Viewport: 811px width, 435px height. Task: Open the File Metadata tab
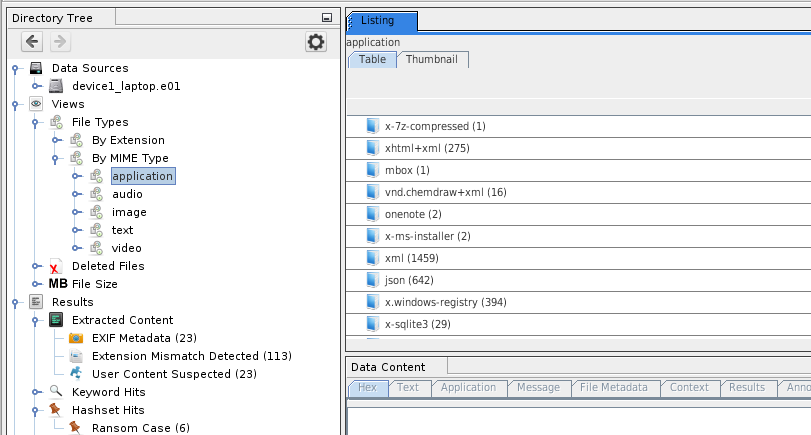pos(614,388)
